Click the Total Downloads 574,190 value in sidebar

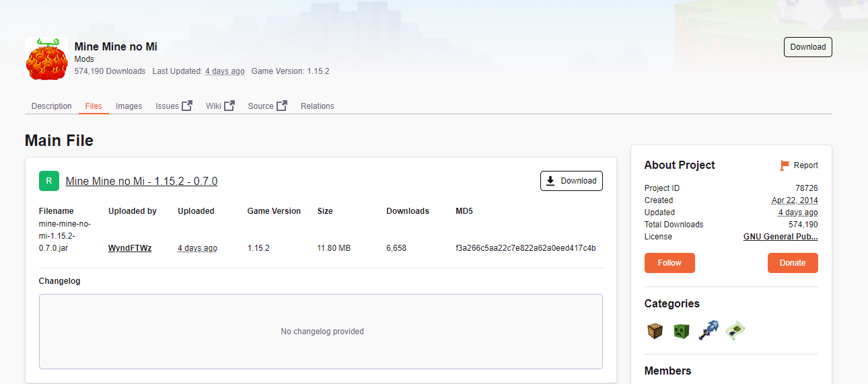[803, 225]
